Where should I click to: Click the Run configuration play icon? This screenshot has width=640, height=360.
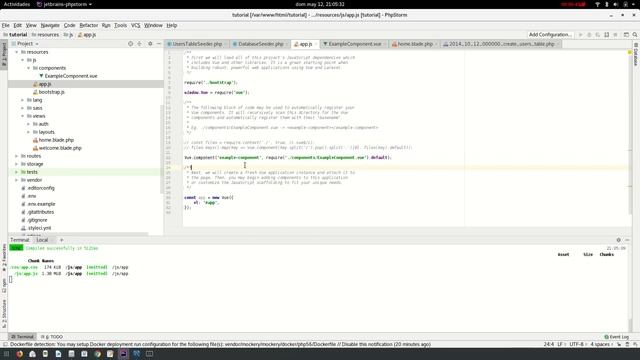[x=580, y=35]
